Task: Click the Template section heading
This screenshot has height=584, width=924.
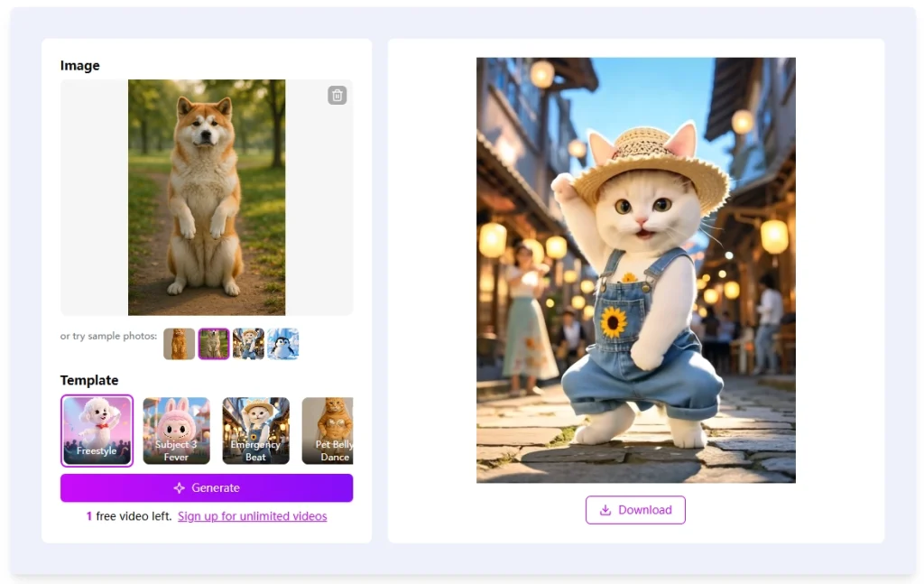Action: click(x=89, y=380)
